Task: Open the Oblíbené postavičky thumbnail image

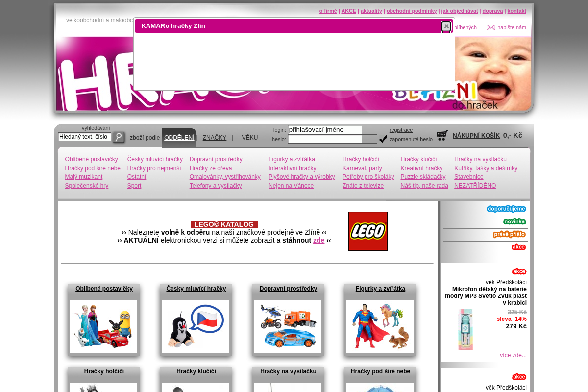Action: (x=103, y=326)
